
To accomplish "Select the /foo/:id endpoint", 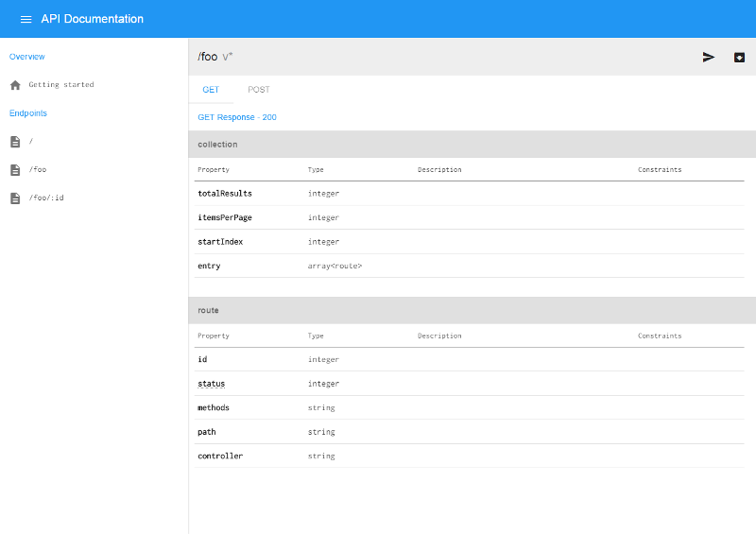I will pyautogui.click(x=46, y=198).
